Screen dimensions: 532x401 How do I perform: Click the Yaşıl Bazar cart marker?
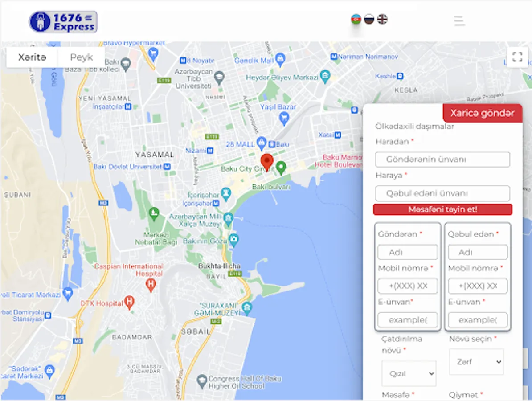click(x=284, y=119)
